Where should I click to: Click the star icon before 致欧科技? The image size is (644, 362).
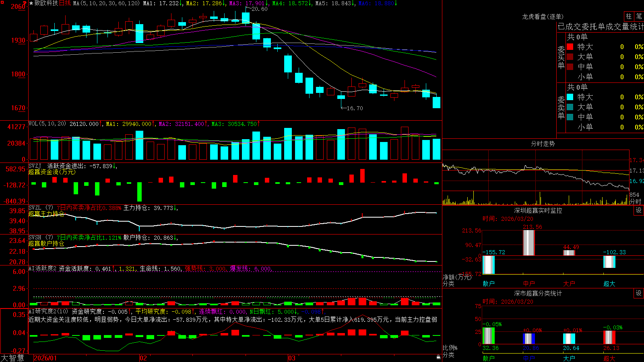[31, 3]
